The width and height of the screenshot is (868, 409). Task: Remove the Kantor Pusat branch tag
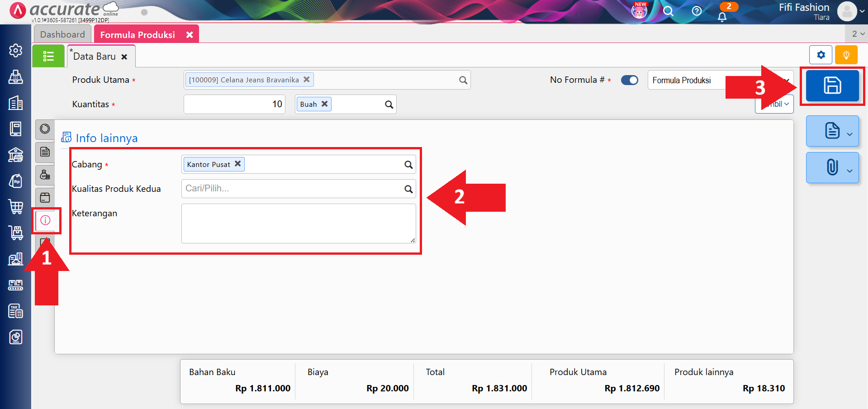coord(237,164)
